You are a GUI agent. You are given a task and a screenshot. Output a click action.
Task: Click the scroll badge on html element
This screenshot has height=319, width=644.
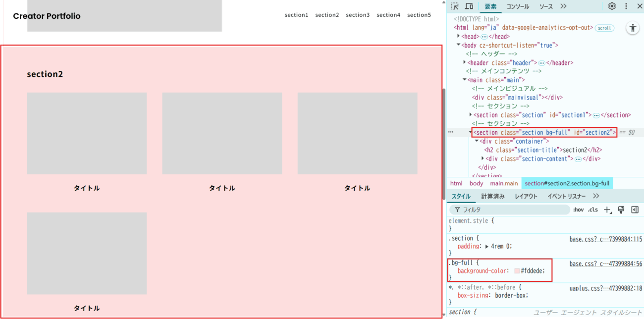click(x=604, y=28)
